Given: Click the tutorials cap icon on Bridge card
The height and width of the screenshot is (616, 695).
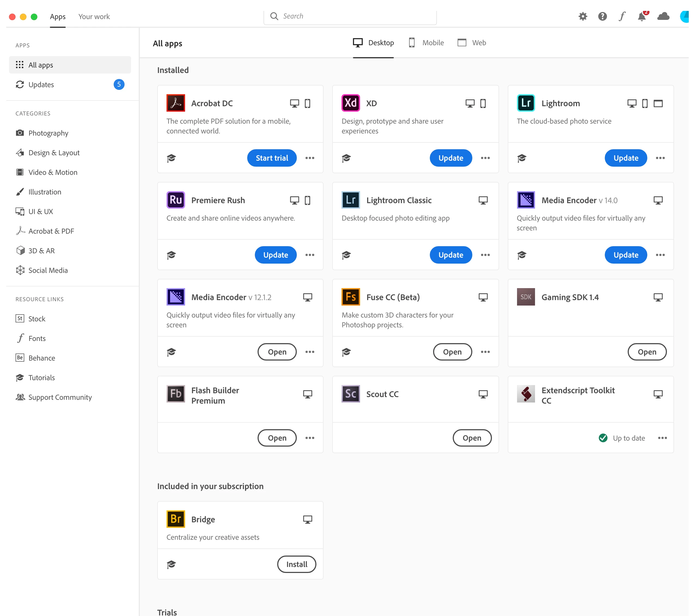Looking at the screenshot, I should click(x=171, y=564).
